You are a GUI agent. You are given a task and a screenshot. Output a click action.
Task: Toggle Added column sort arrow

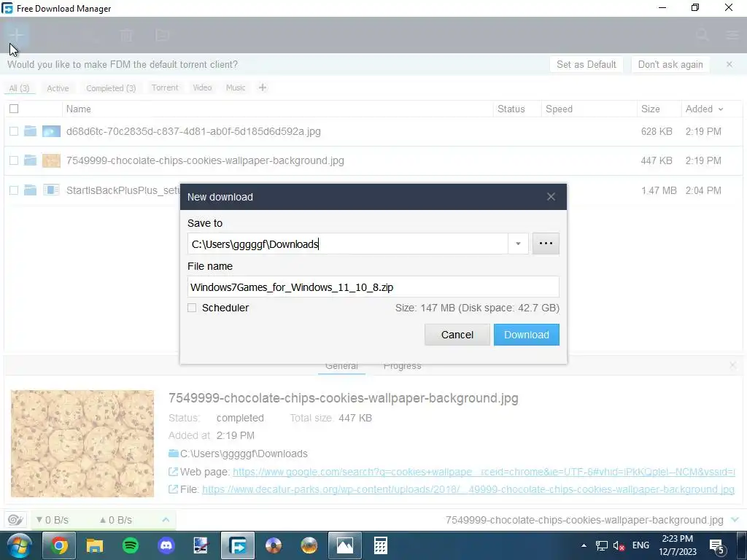point(721,109)
